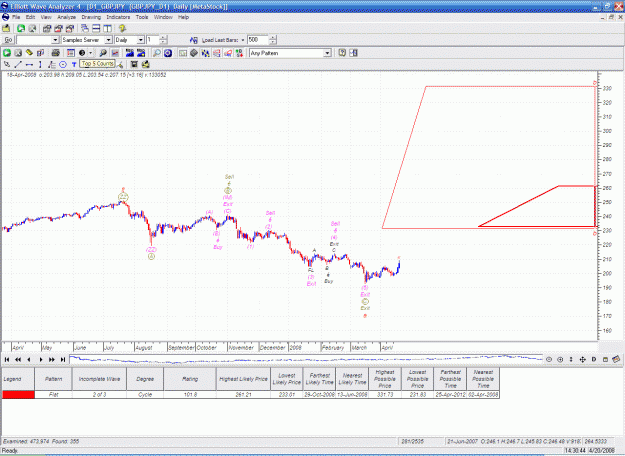625x456 pixels.
Task: Open the Daily timeframe dropdown
Action: pyautogui.click(x=140, y=40)
